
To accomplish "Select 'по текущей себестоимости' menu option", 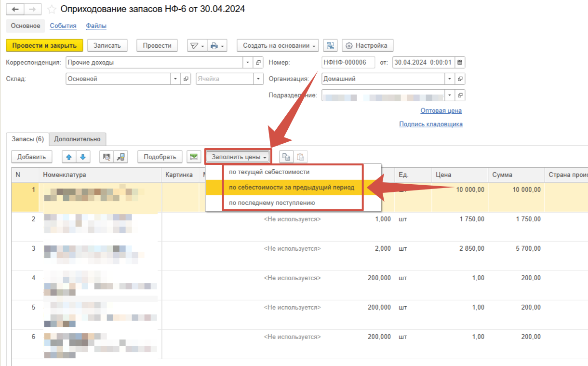I will point(269,172).
